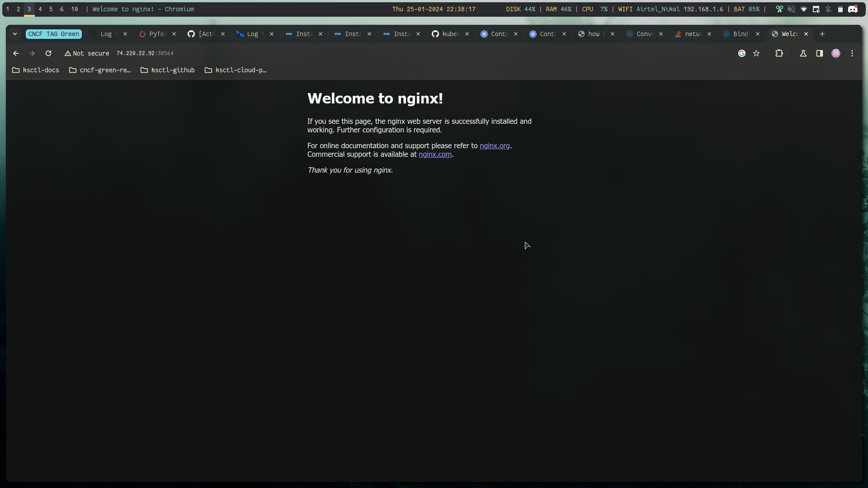868x488 pixels.
Task: Open Discord from the system tray
Action: pos(853,9)
